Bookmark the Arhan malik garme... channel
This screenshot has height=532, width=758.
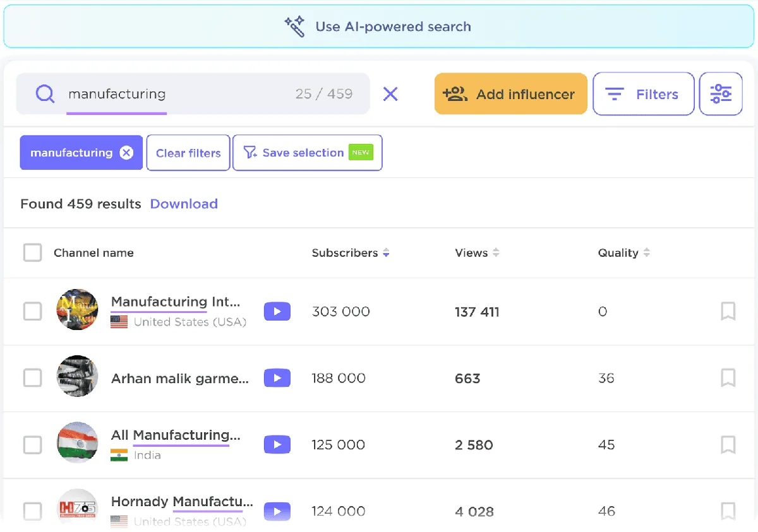coord(728,378)
